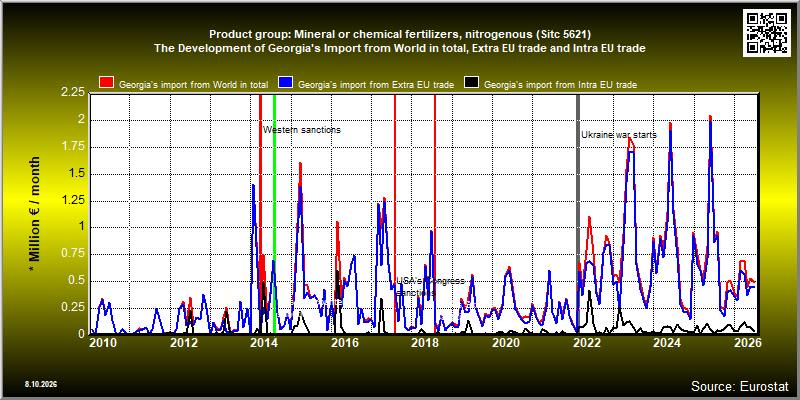Select "Georgia's import from Intra EU trade" legend label

(x=560, y=85)
